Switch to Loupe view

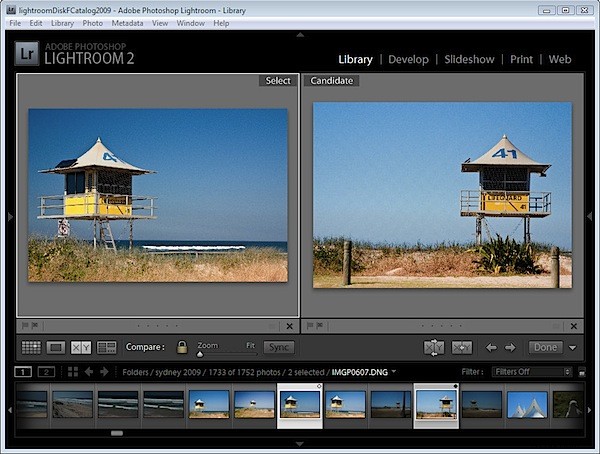pyautogui.click(x=56, y=348)
